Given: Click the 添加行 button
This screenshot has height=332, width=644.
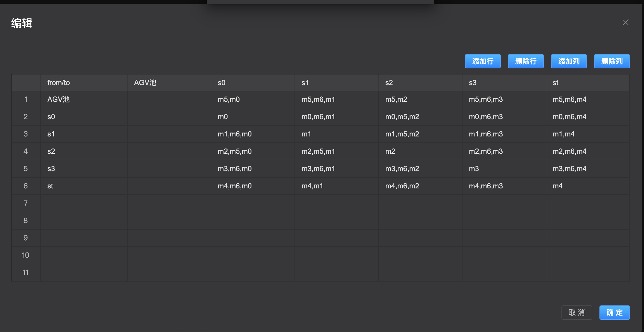Looking at the screenshot, I should 483,61.
